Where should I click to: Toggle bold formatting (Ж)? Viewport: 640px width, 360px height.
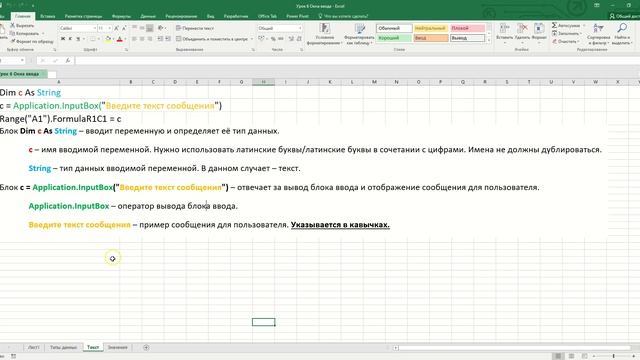coord(63,39)
